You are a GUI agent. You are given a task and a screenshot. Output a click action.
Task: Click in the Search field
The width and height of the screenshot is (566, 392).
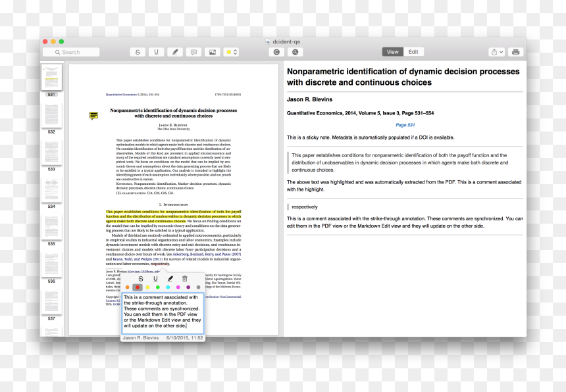(71, 53)
